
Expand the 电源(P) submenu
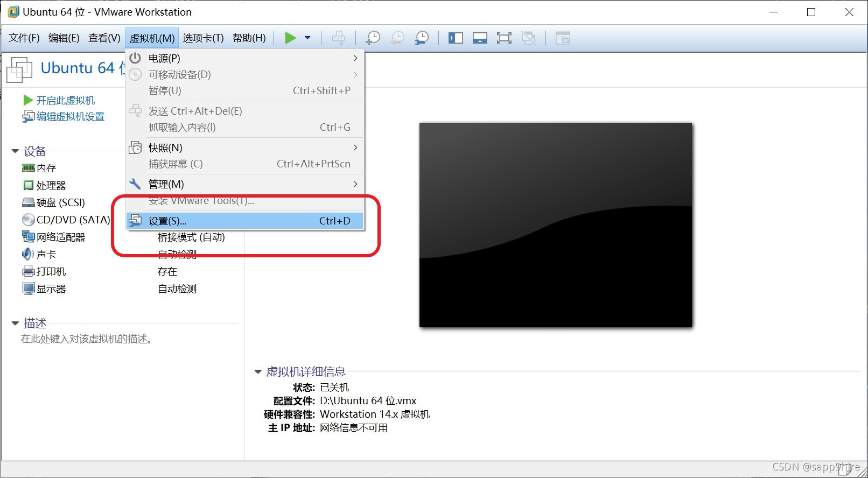[x=245, y=58]
